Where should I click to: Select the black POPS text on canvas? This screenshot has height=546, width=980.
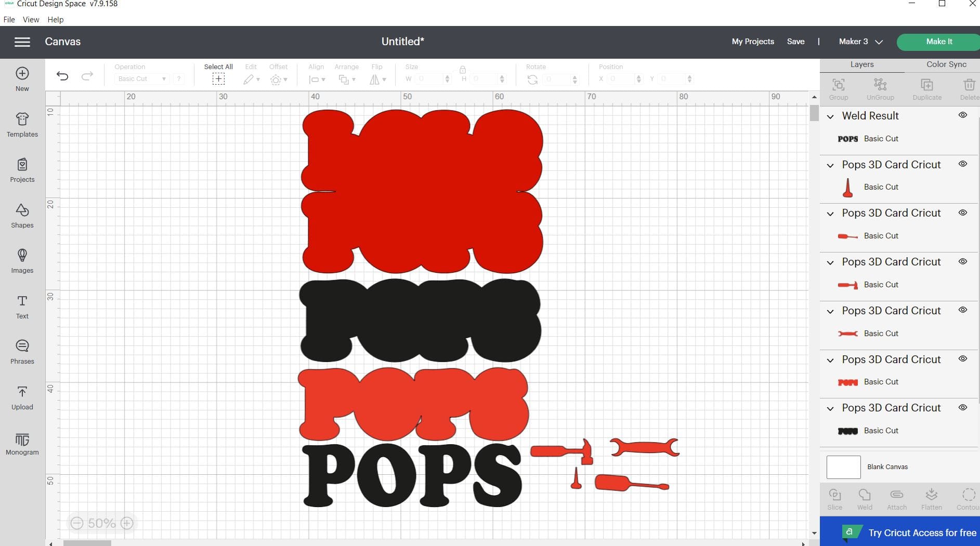coord(412,475)
